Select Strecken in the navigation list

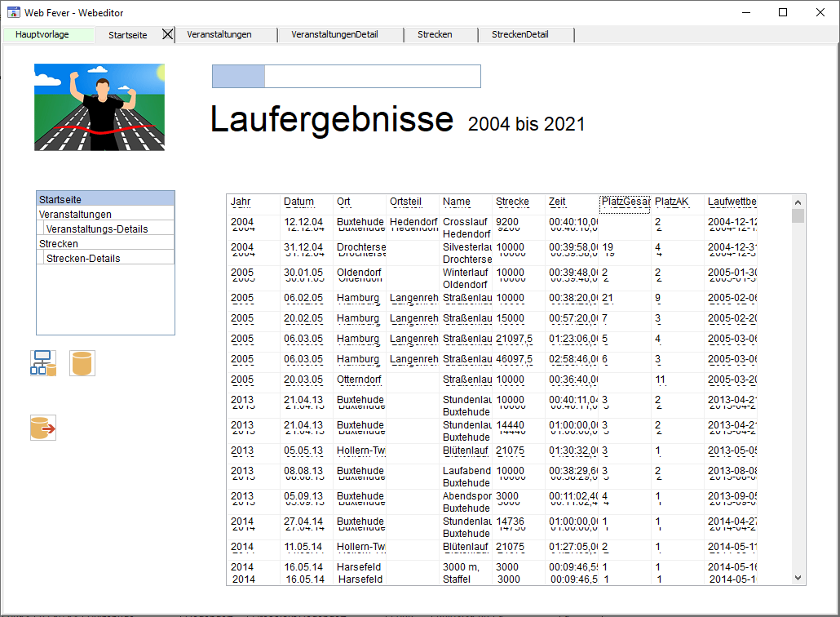click(x=105, y=243)
